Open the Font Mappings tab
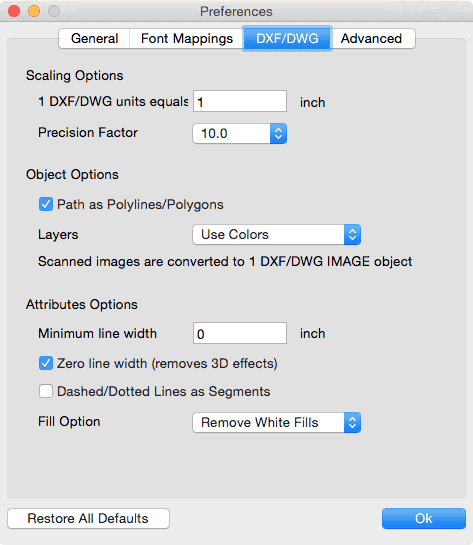The height and width of the screenshot is (545, 473). coord(187,38)
